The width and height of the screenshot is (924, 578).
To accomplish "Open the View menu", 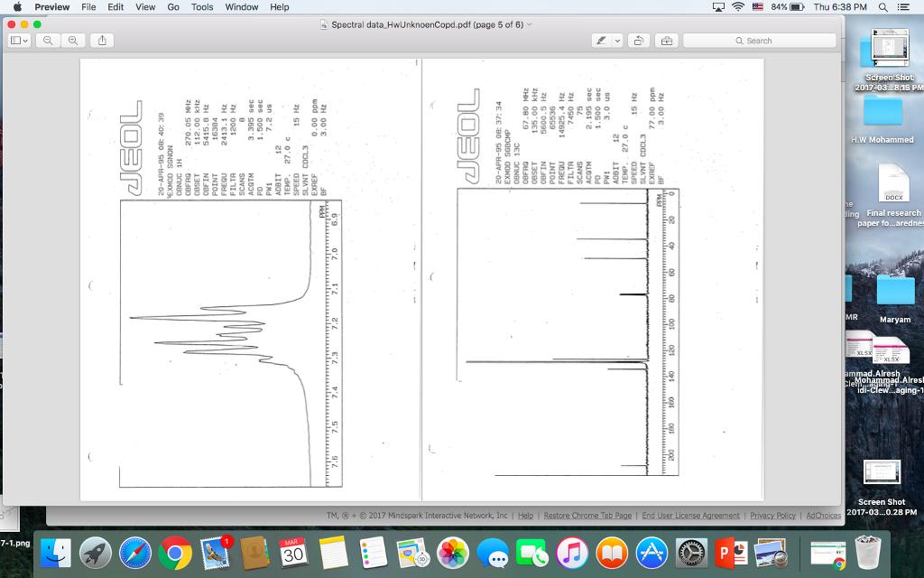I will coord(145,7).
